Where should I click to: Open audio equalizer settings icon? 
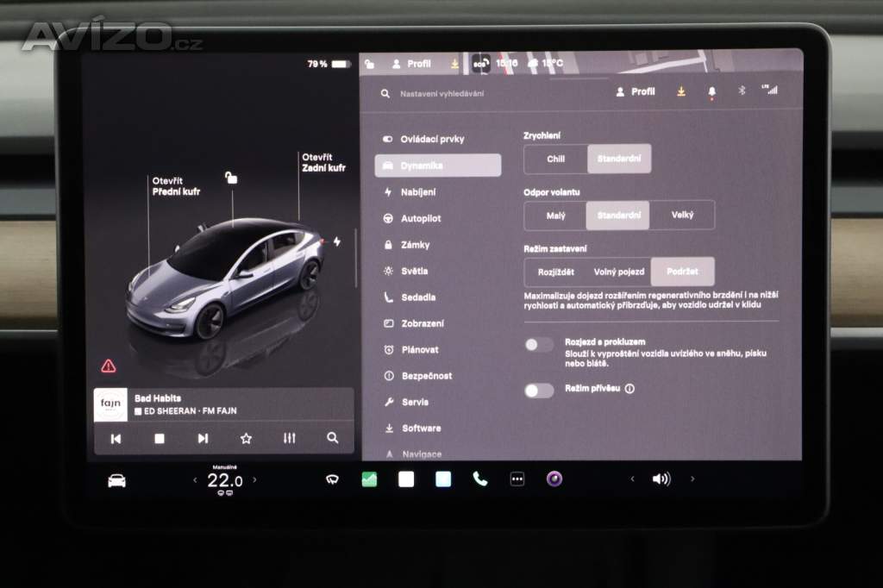pos(289,438)
